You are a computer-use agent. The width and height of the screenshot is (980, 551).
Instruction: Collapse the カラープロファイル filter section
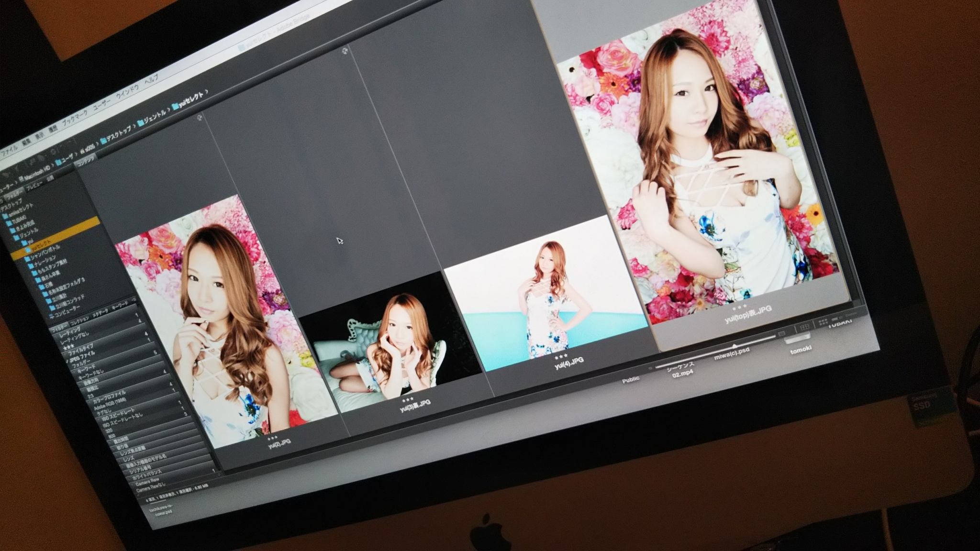pos(110,397)
